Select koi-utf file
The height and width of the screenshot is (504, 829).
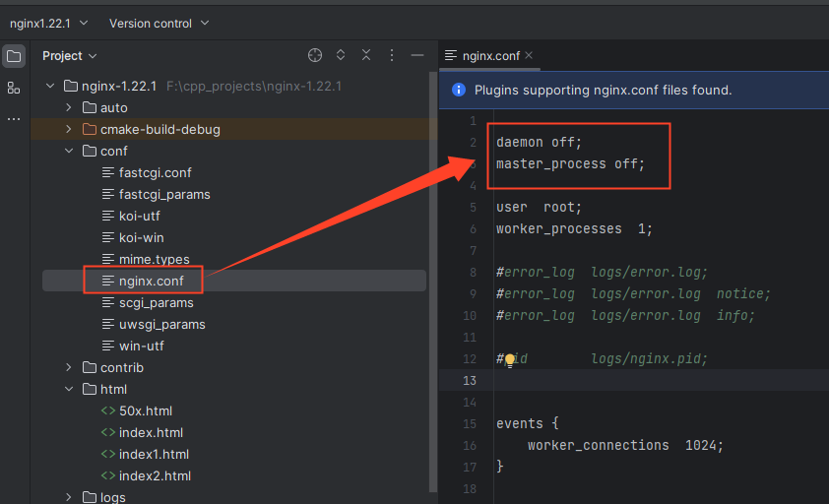pos(140,216)
